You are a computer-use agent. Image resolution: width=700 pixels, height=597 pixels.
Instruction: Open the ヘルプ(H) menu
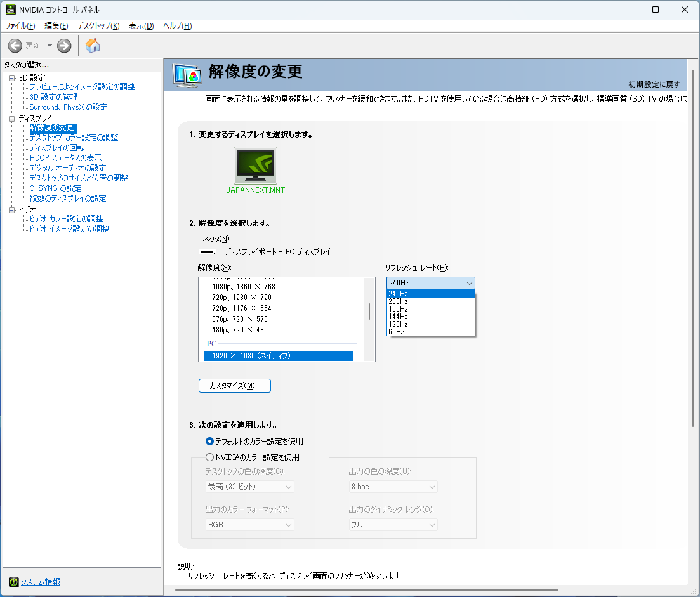(177, 26)
